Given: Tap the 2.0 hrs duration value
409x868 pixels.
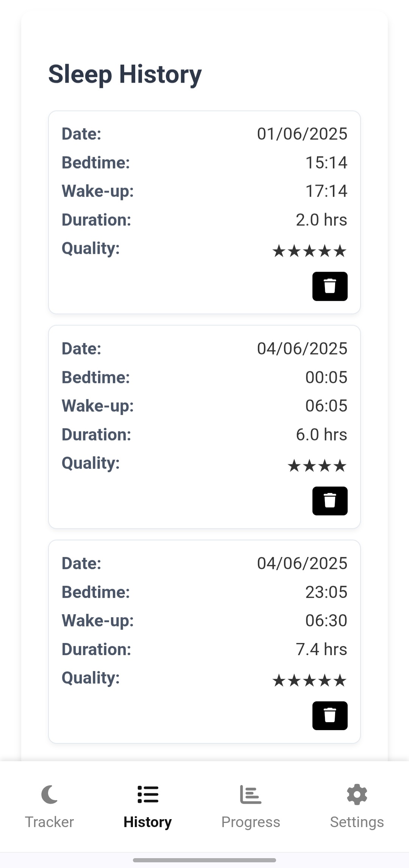Looking at the screenshot, I should (321, 220).
